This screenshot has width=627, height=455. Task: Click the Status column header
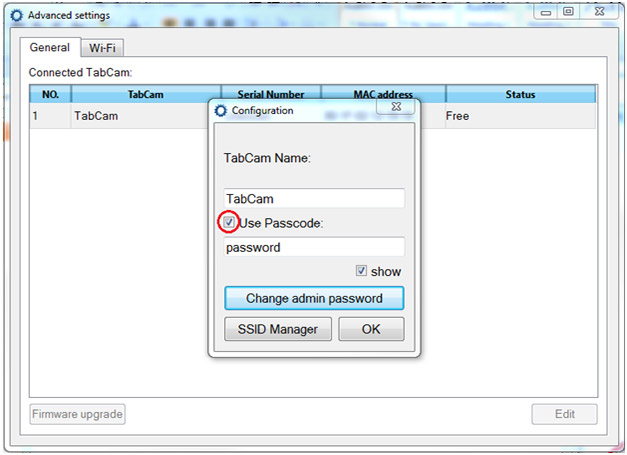(520, 94)
